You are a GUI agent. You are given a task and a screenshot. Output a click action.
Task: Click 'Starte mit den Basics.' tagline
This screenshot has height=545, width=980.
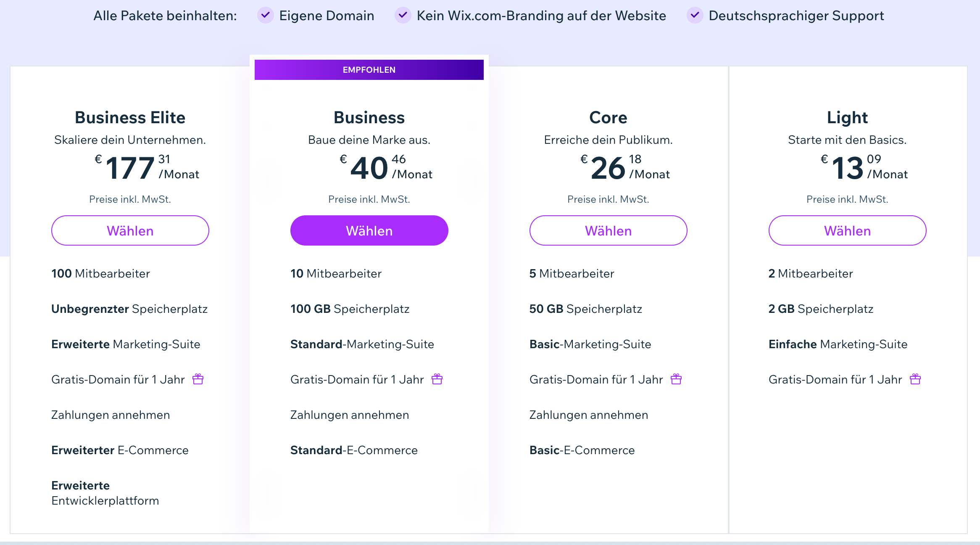coord(848,140)
